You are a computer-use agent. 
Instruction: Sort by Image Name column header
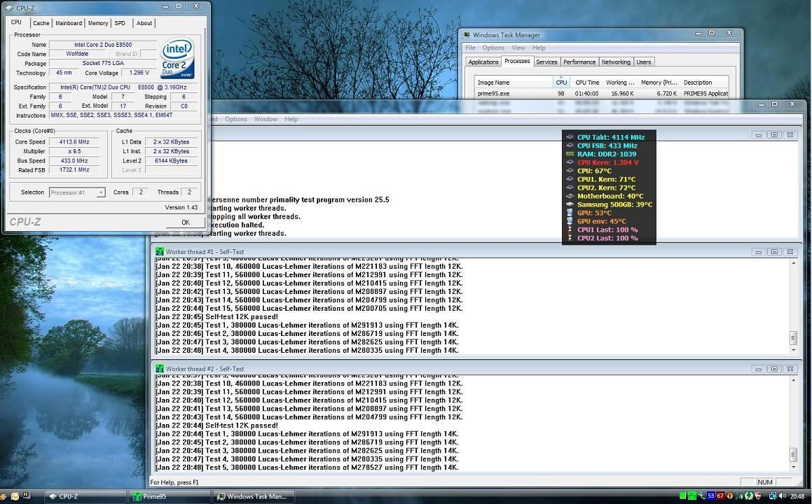coord(514,83)
